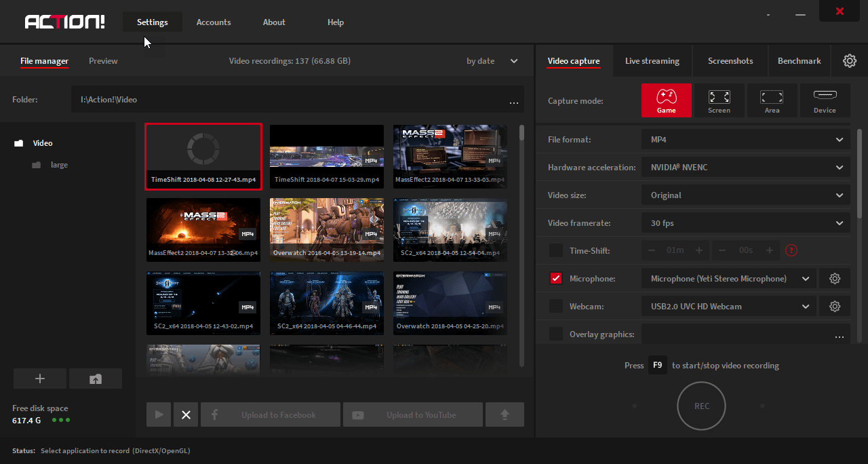
Task: Open the Video size dropdown
Action: pos(746,195)
